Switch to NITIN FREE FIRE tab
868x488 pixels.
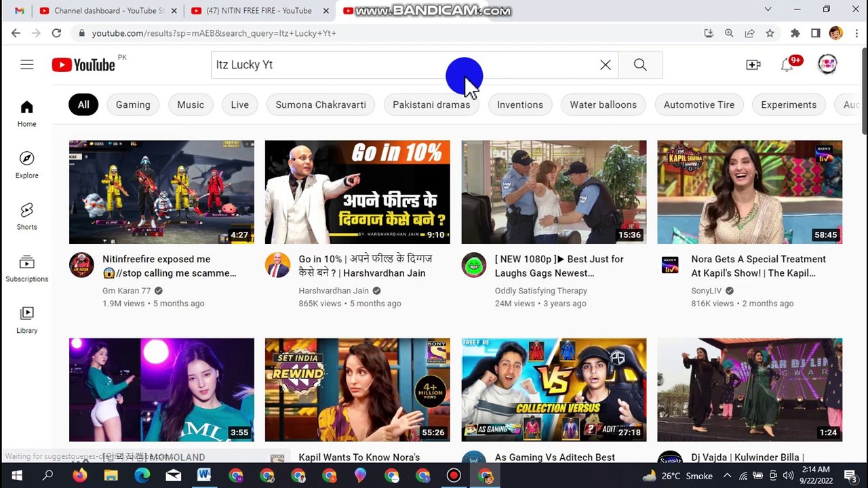(260, 10)
